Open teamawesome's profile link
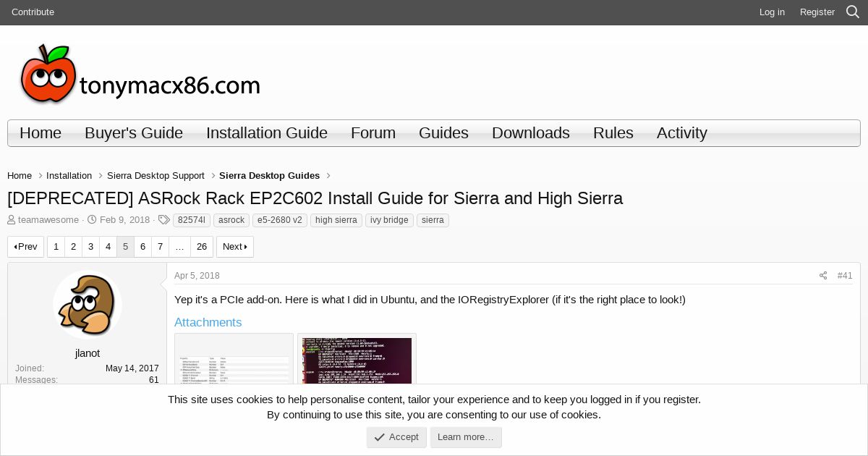The width and height of the screenshot is (868, 456). pyautogui.click(x=48, y=220)
